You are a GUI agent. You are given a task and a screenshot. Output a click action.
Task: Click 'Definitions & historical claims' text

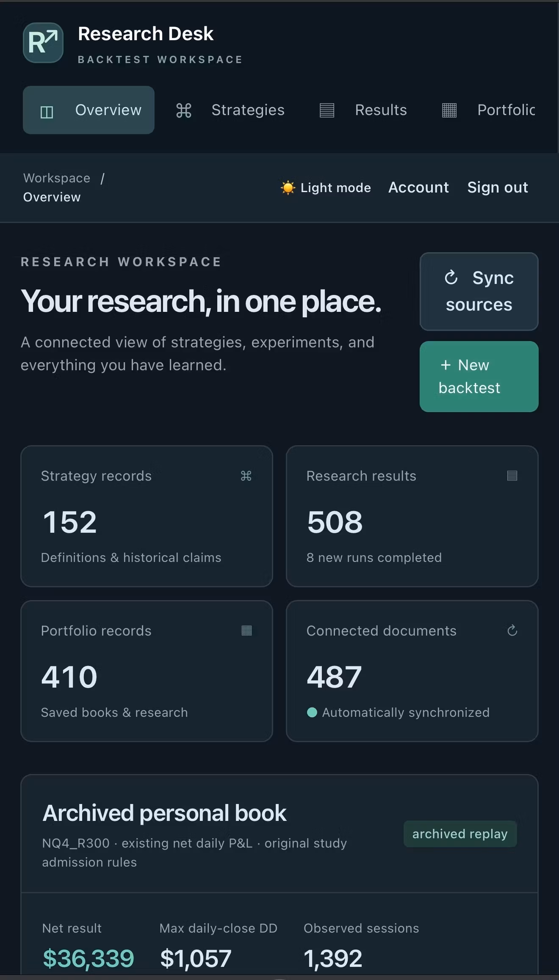(131, 558)
